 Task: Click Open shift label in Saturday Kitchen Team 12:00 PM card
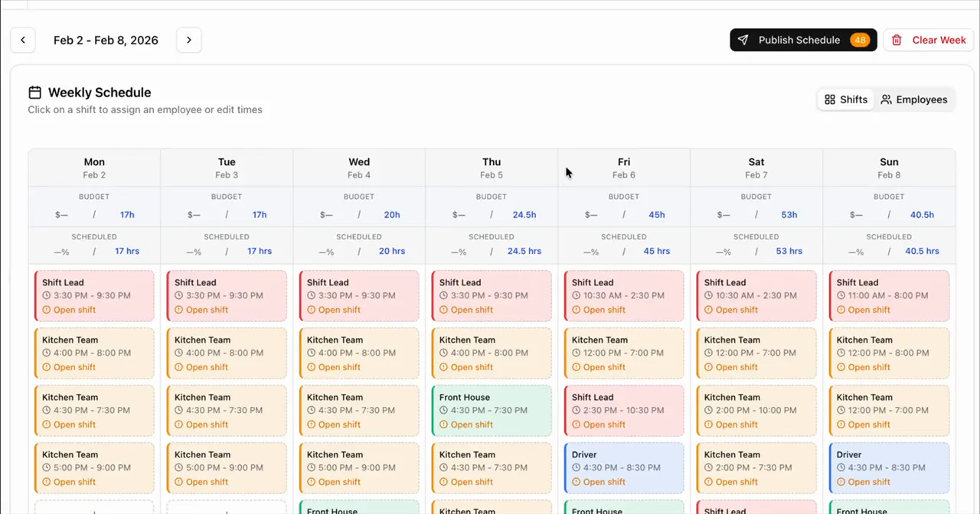(x=737, y=367)
